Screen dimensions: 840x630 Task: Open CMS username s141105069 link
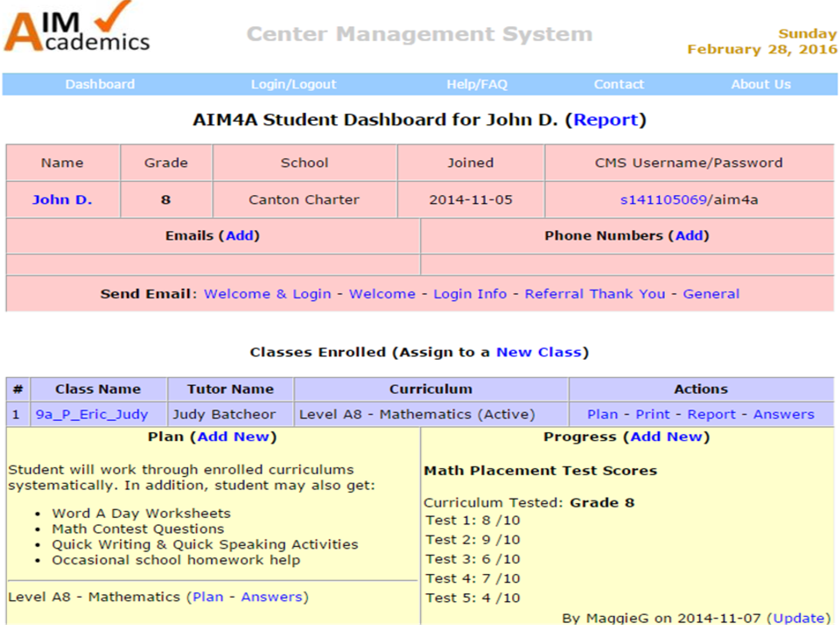(662, 199)
